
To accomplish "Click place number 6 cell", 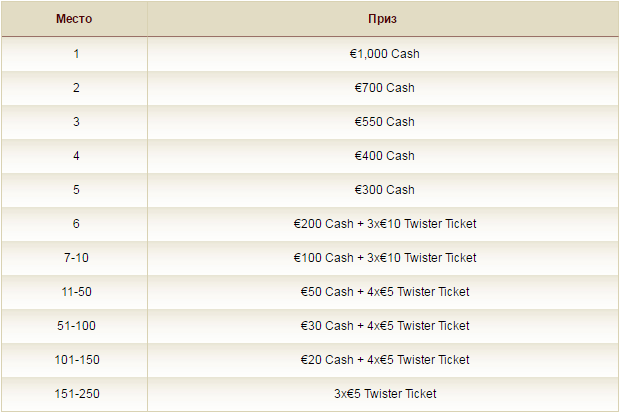I will tap(74, 224).
